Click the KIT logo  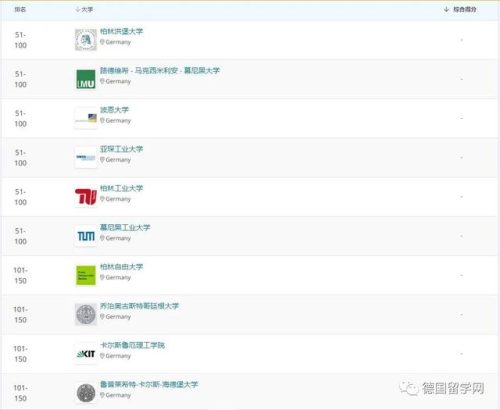pyautogui.click(x=86, y=354)
